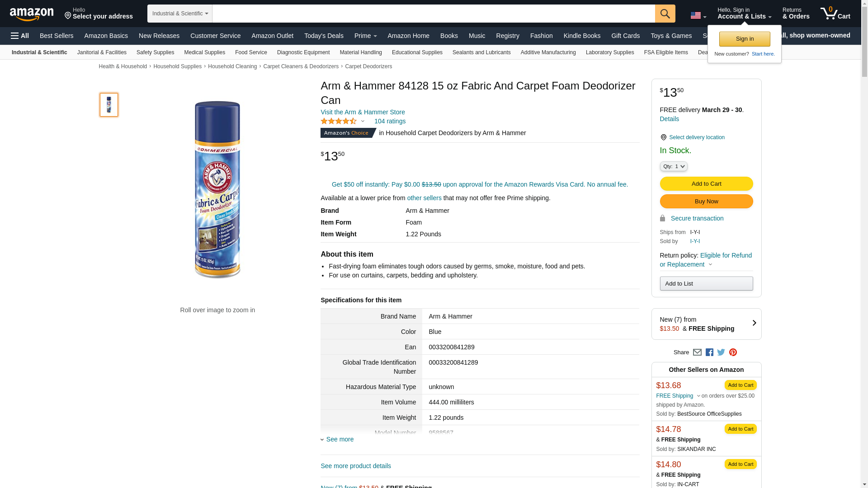This screenshot has height=488, width=868.
Task: Share on Facebook icon
Action: pyautogui.click(x=709, y=352)
